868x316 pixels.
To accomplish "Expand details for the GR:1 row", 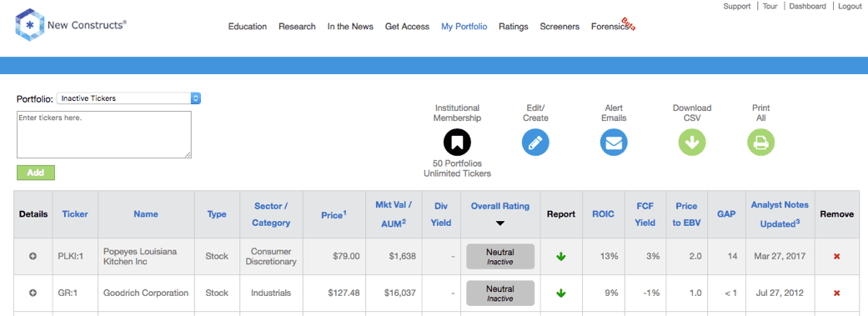I will (33, 293).
